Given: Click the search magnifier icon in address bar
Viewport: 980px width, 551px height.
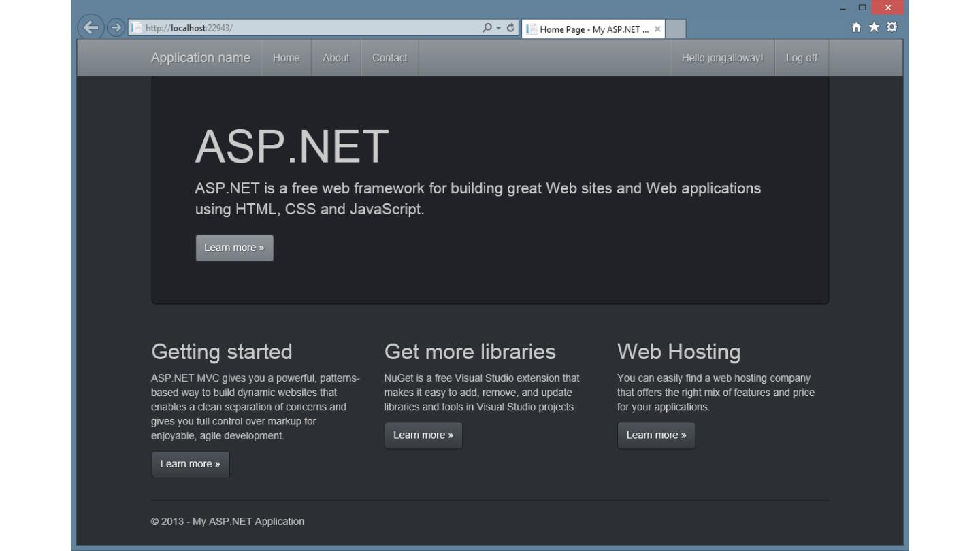Looking at the screenshot, I should pyautogui.click(x=487, y=28).
